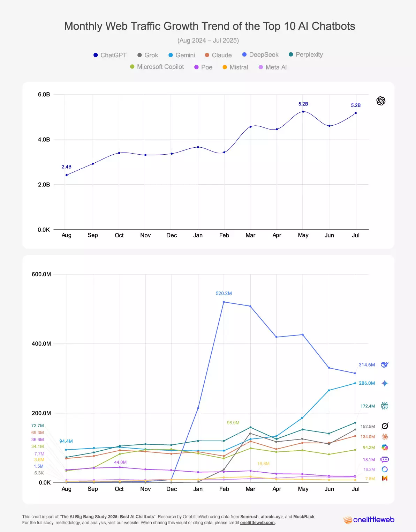Click the '18.1M' Poe July value
Screen dimensions: 416x532
point(369,460)
